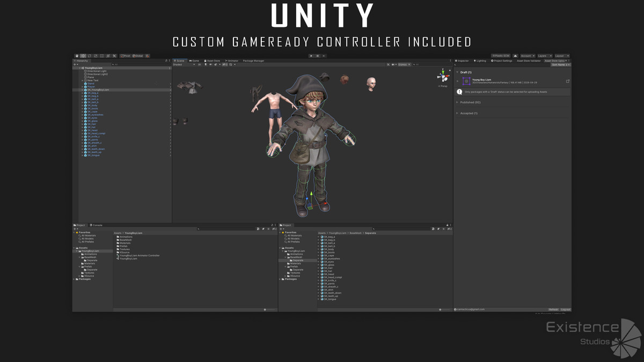Select the Hand tool in the toolbar
Viewport: 644px width, 362px height.
(x=77, y=56)
